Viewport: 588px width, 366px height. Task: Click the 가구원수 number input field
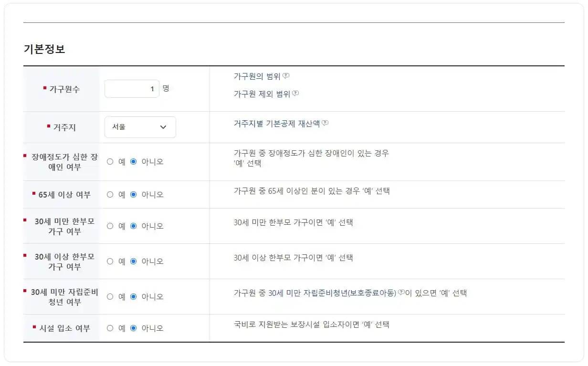pyautogui.click(x=132, y=89)
